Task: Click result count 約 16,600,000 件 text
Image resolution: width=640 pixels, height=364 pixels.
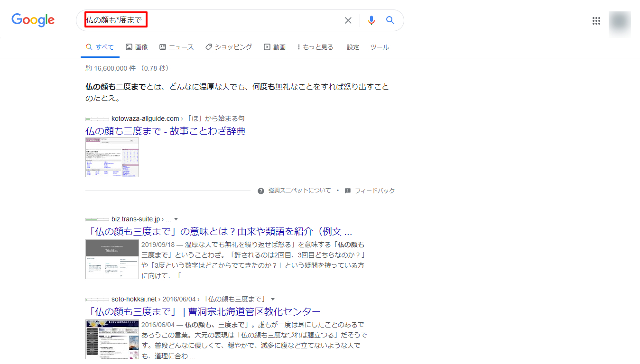Action: (128, 68)
